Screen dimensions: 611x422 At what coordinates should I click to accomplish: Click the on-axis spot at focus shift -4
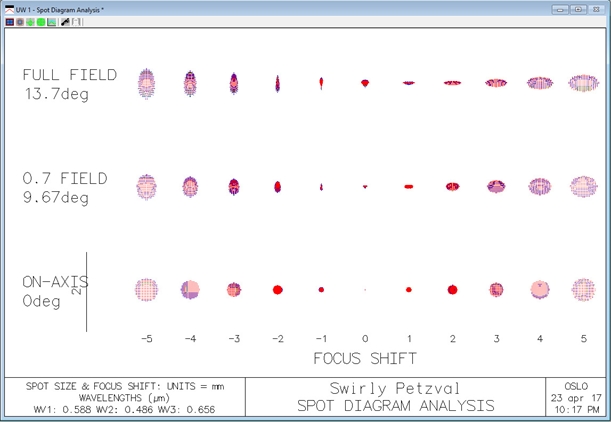[190, 290]
